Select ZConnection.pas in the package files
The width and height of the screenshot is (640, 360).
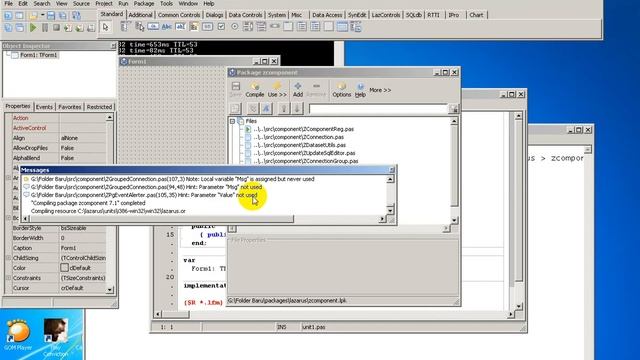[x=298, y=137]
